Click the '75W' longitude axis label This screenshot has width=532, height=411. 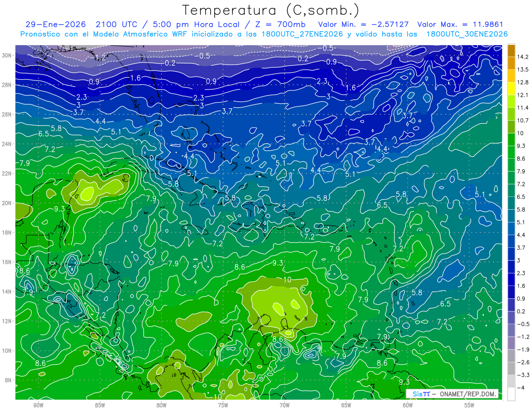click(223, 405)
